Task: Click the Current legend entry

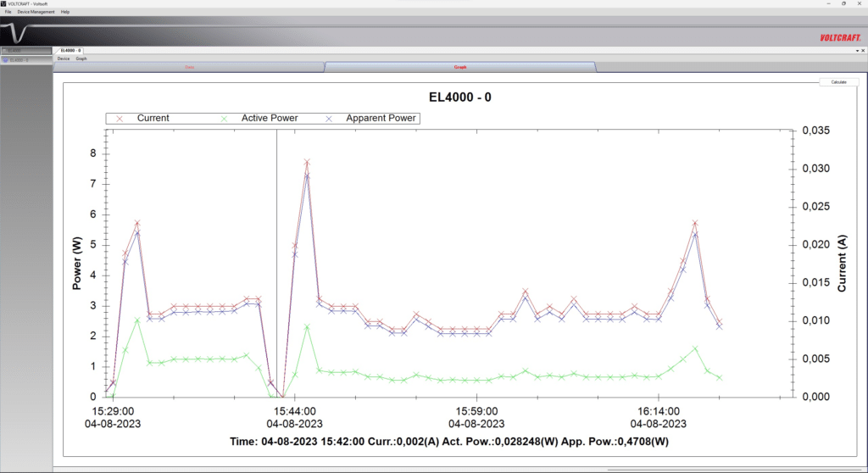Action: pos(153,118)
